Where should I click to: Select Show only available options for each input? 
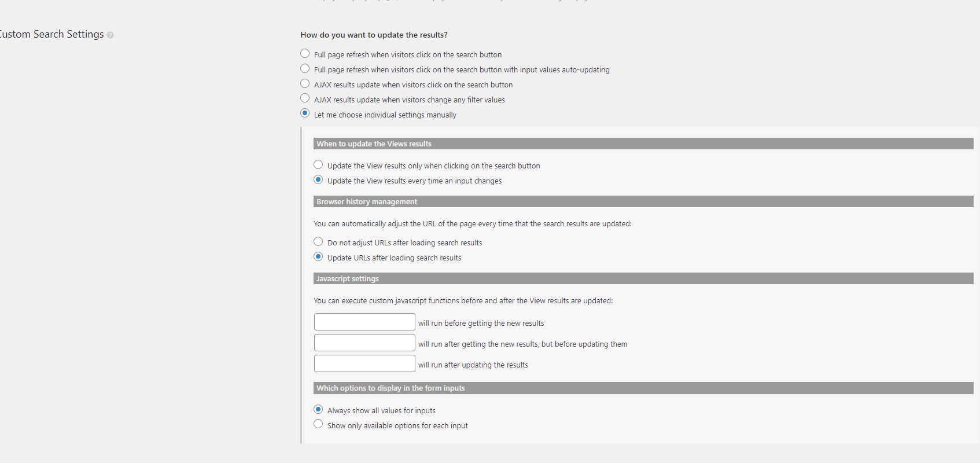tap(318, 424)
